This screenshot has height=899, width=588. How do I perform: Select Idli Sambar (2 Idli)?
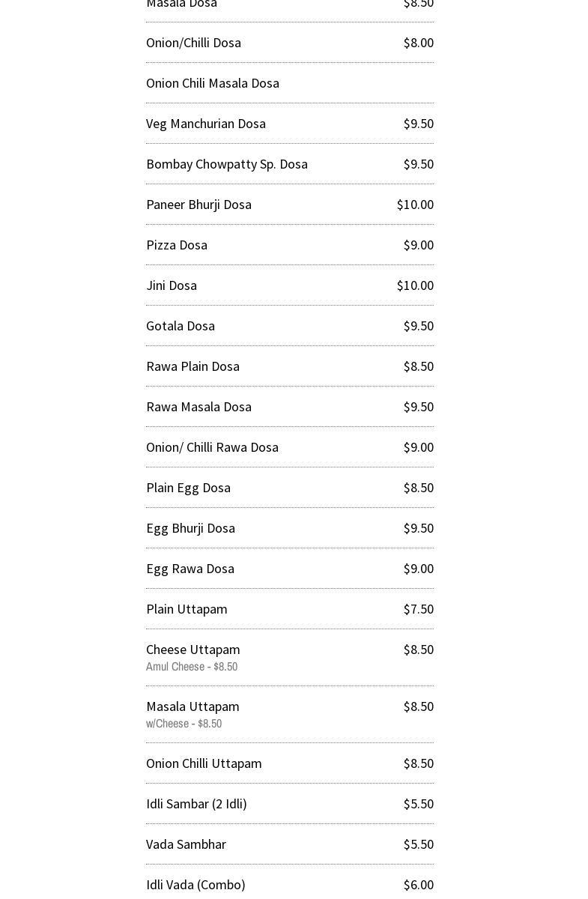(196, 804)
